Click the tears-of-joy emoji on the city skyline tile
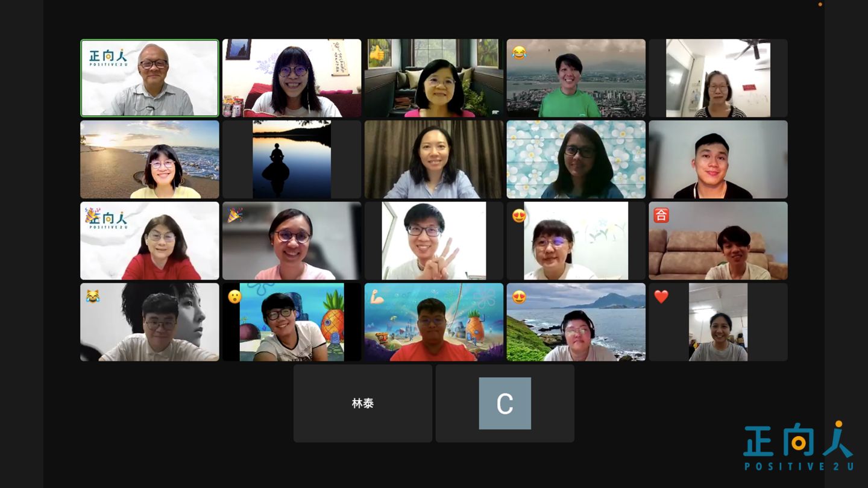Image resolution: width=868 pixels, height=488 pixels. click(519, 53)
